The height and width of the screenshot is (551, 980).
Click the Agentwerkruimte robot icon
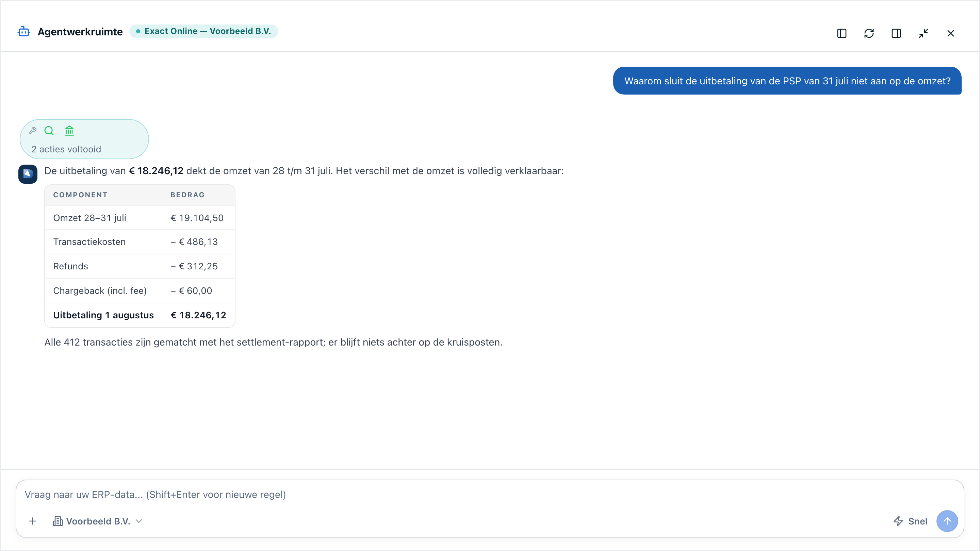coord(24,32)
